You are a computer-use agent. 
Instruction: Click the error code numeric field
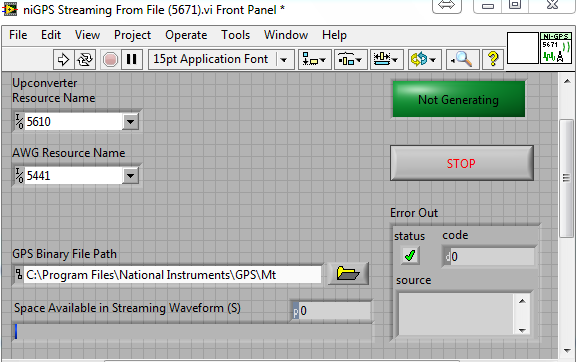[x=492, y=256]
